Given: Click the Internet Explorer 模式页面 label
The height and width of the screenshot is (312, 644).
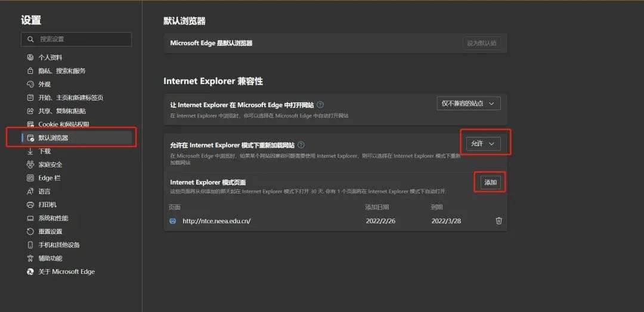Looking at the screenshot, I should (208, 182).
